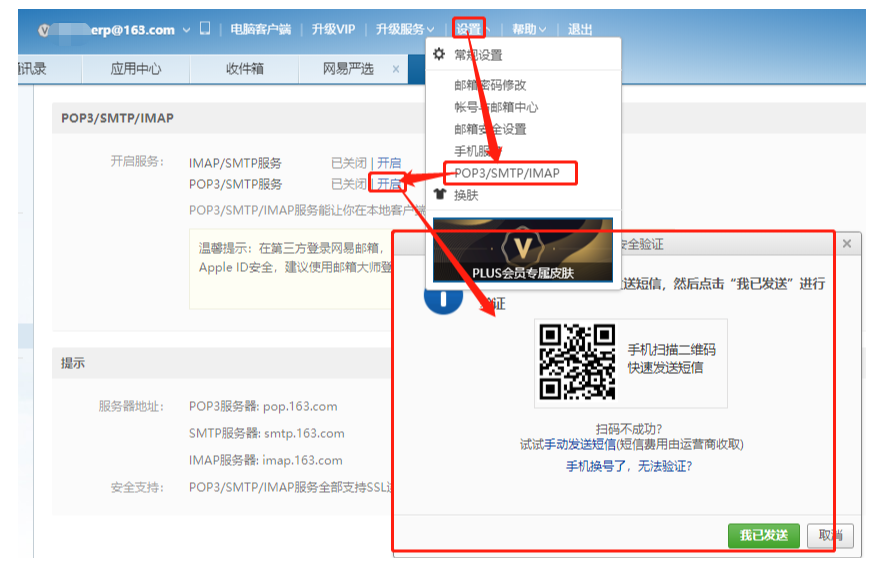Click the mobile phone icon in top bar
Image resolution: width=888 pixels, height=584 pixels.
tap(205, 28)
